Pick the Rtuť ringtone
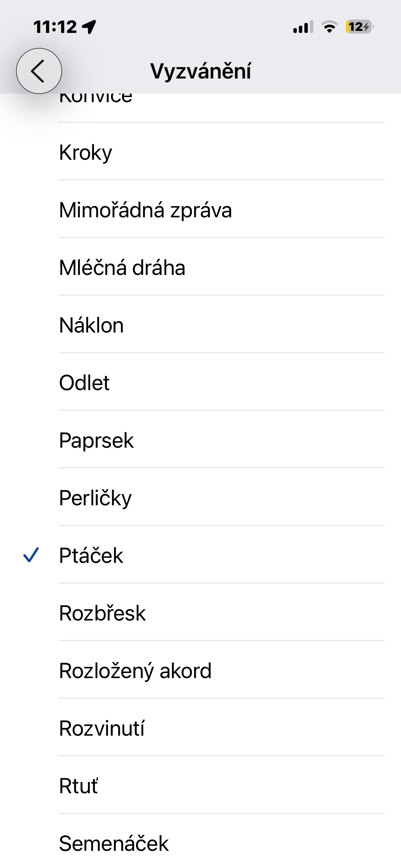Screen dimensions: 401x868 (78, 786)
